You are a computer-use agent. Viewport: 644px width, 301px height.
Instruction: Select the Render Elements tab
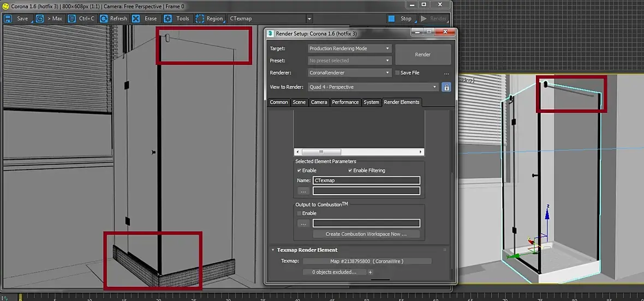(x=402, y=102)
